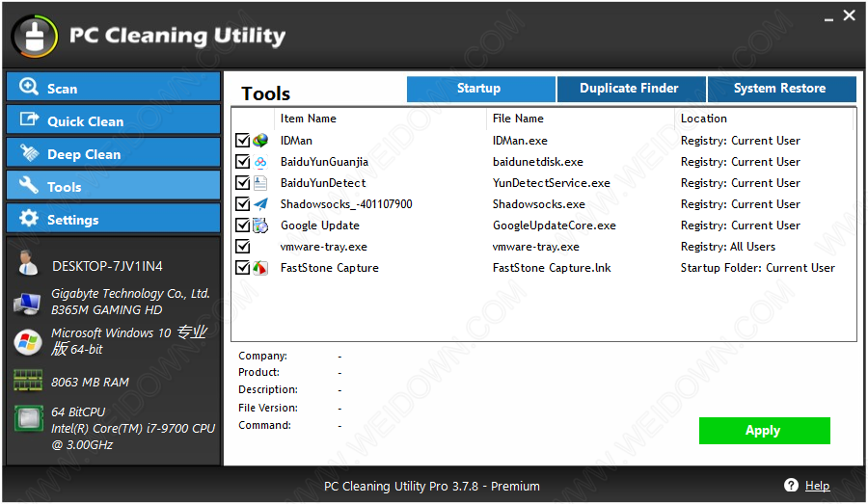
Task: Click the Help question mark icon
Action: [791, 485]
